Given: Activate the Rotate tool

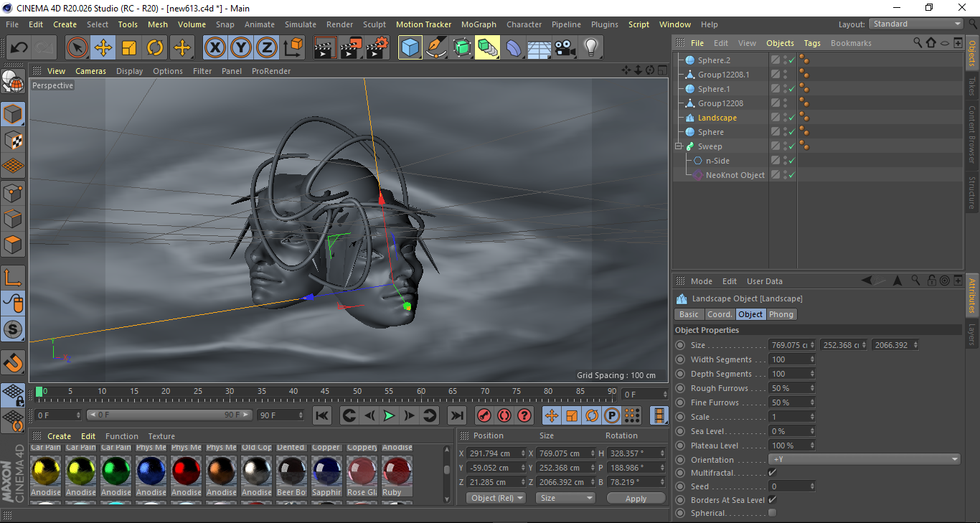Looking at the screenshot, I should (x=155, y=47).
